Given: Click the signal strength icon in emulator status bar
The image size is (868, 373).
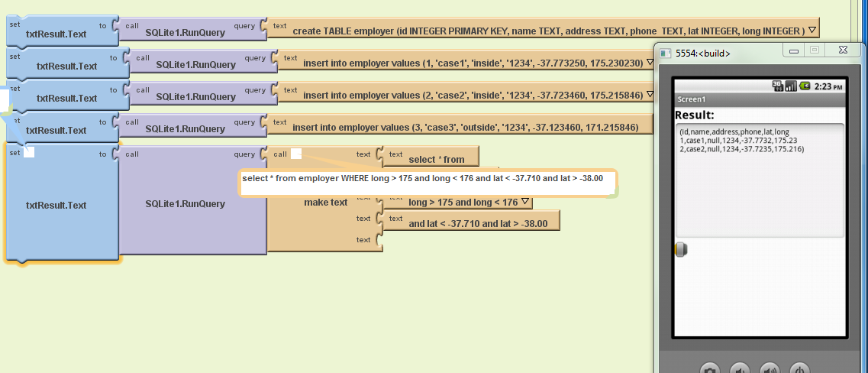Looking at the screenshot, I should coord(790,86).
